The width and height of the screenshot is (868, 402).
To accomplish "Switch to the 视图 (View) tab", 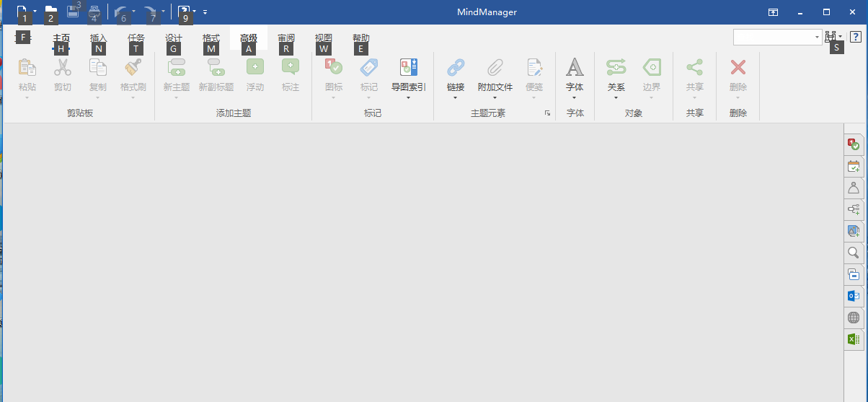I will (x=324, y=38).
